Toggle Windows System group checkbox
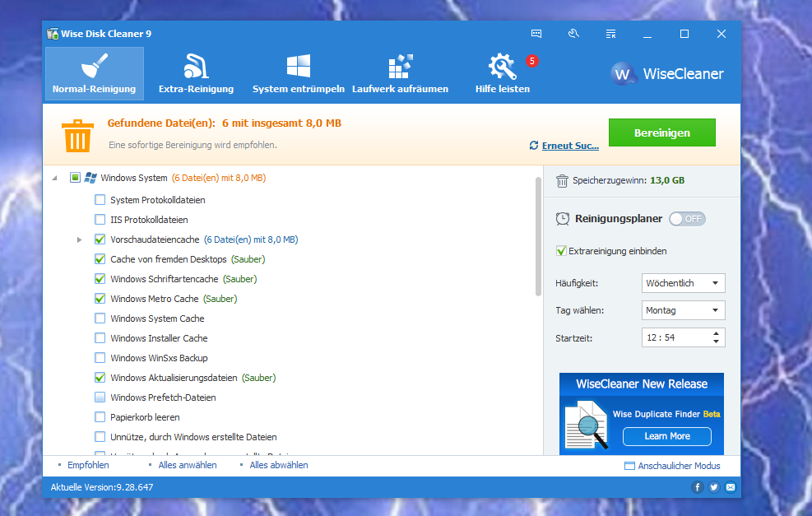Image resolution: width=812 pixels, height=516 pixels. pos(75,178)
